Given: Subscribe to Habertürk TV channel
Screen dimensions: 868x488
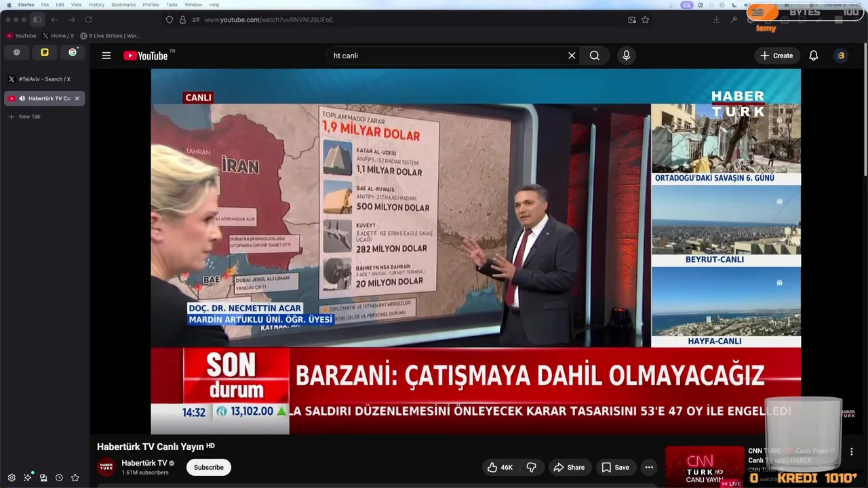Looking at the screenshot, I should coord(209,467).
